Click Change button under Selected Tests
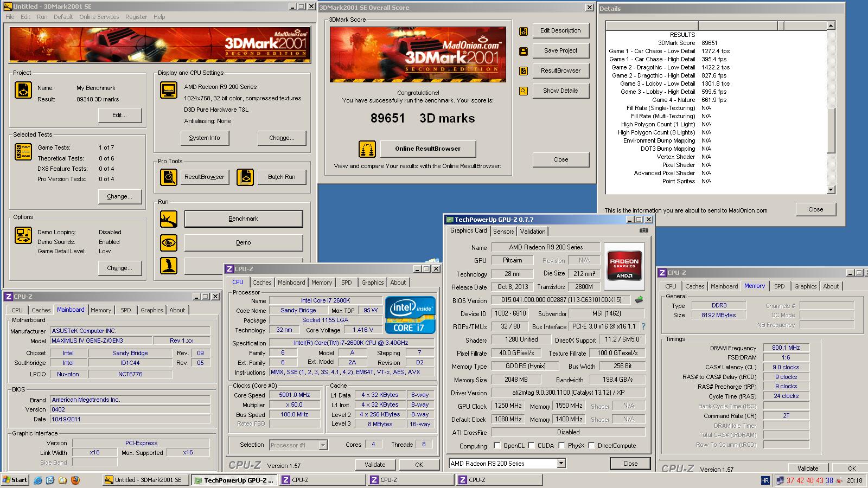This screenshot has width=868, height=488. coord(120,197)
